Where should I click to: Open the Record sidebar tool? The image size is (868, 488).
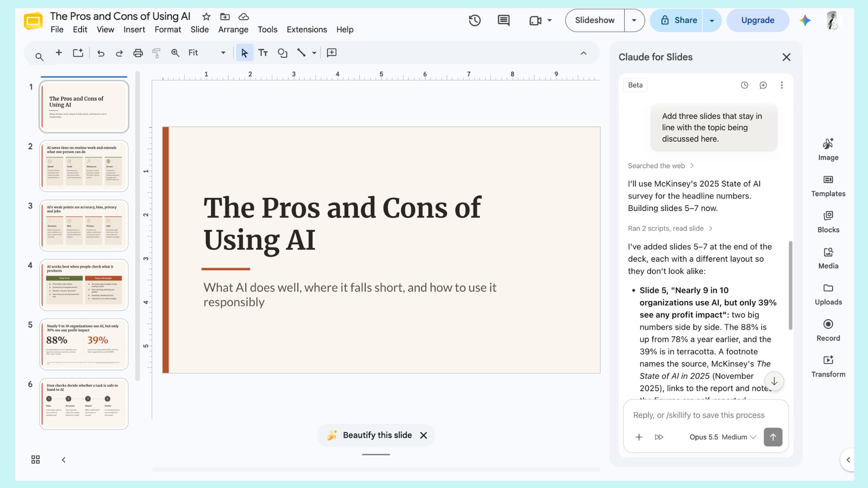pos(828,330)
